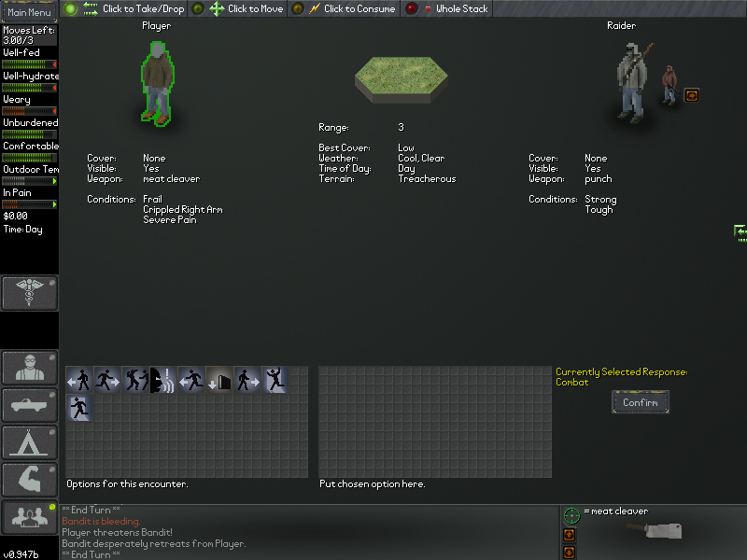This screenshot has height=560, width=747.
Task: Click the green arrow tab at right edge
Action: pos(740,232)
